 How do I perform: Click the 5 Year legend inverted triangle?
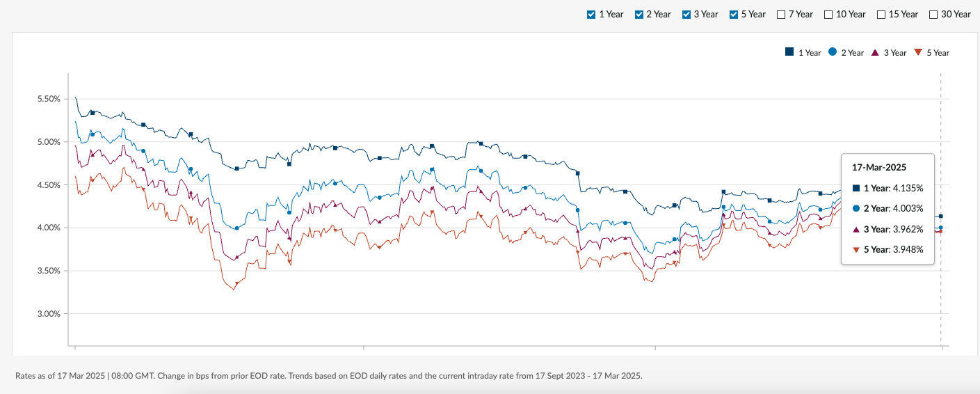pyautogui.click(x=918, y=52)
